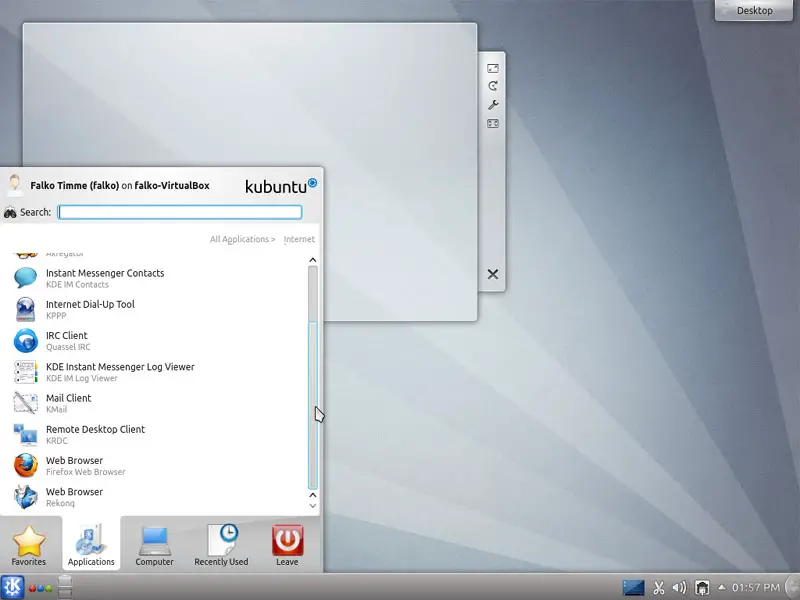Click the 'Instant Messenger Contacts' entry text
The width and height of the screenshot is (800, 600).
coord(105,273)
